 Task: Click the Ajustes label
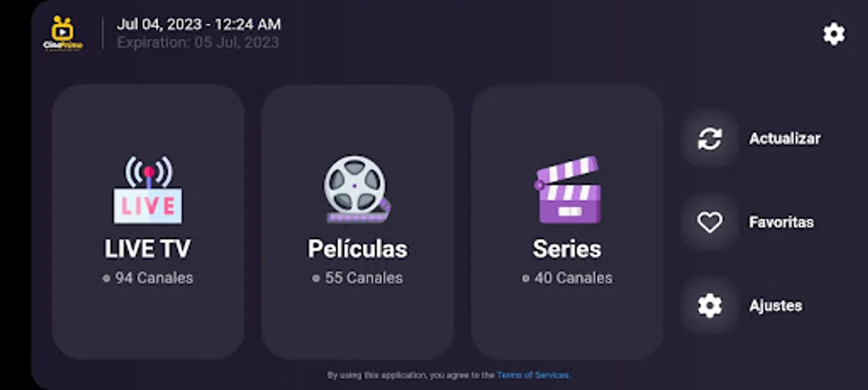coord(776,306)
